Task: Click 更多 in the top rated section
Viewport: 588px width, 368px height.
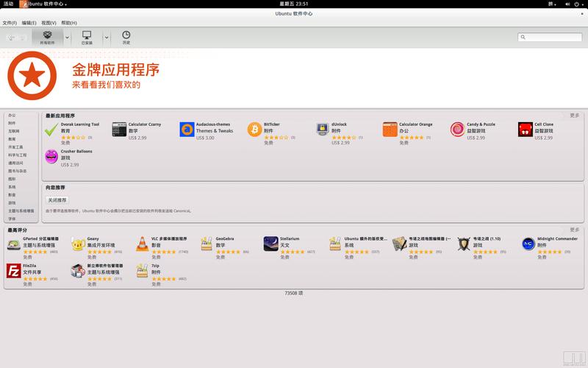Action: 575,230
